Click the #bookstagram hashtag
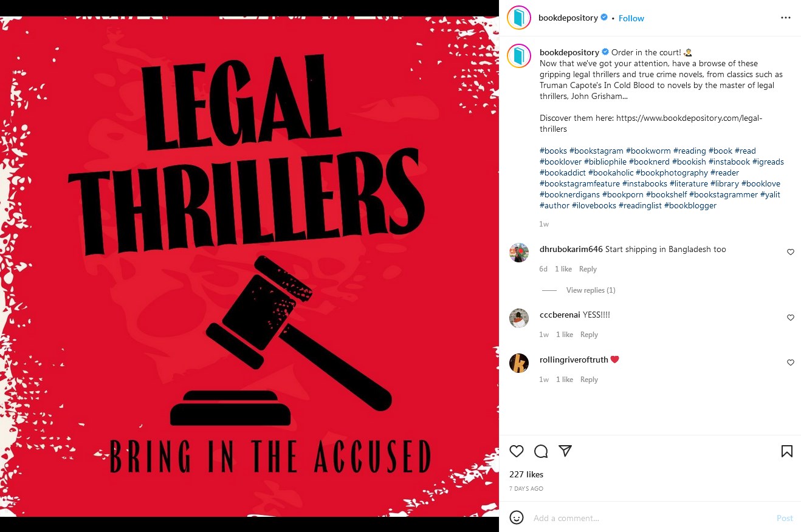801x532 pixels. click(596, 151)
